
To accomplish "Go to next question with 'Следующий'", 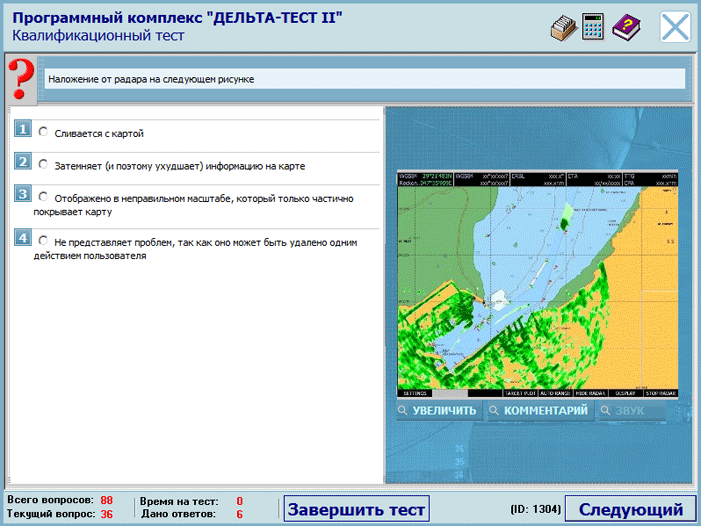I will click(x=630, y=509).
